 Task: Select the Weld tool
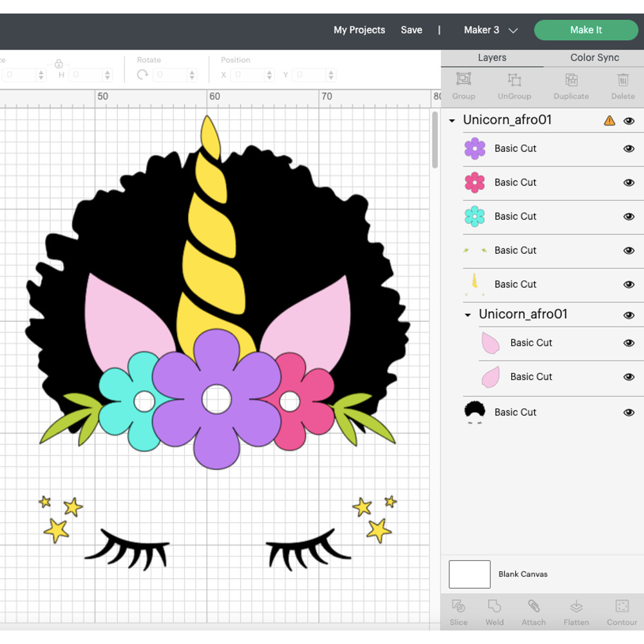pyautogui.click(x=495, y=611)
